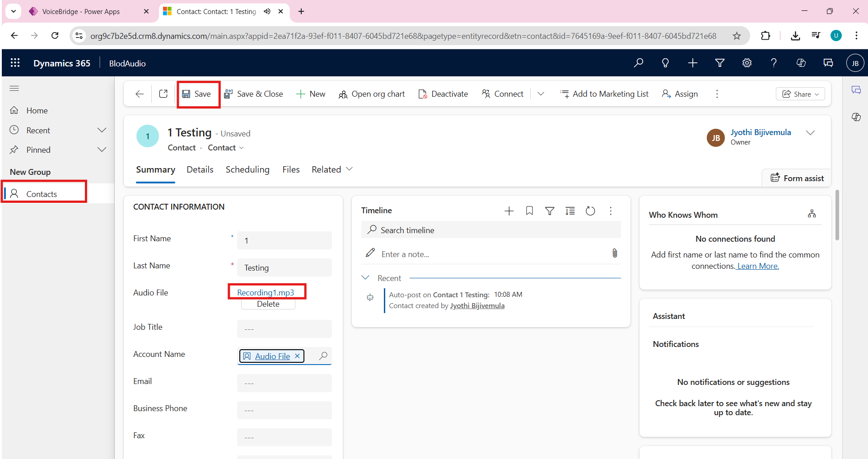
Task: Refresh the Timeline
Action: point(590,211)
